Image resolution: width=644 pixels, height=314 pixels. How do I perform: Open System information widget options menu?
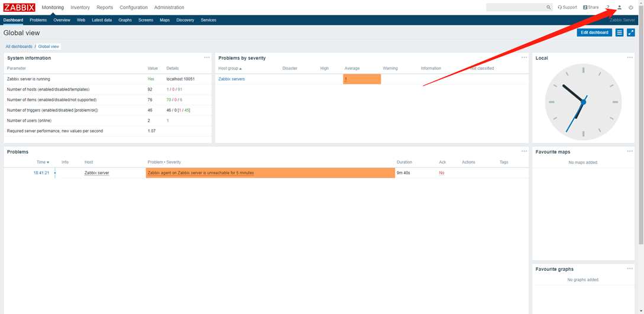[x=207, y=57]
